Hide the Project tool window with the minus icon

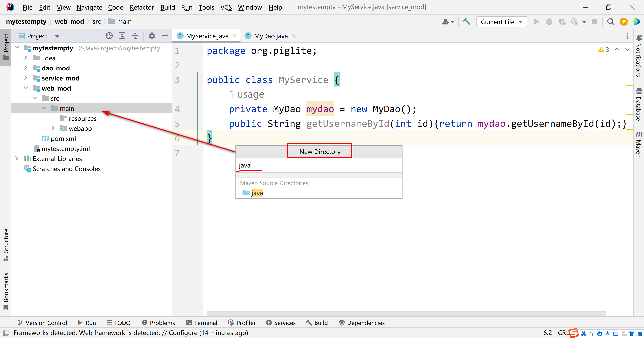pos(165,36)
